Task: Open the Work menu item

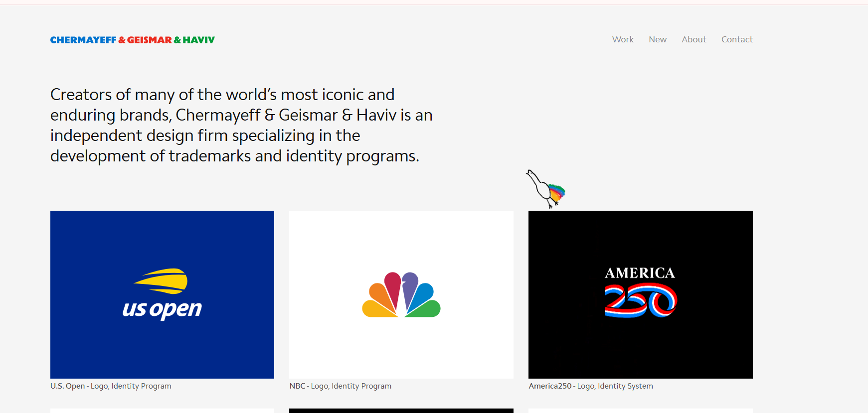Action: [x=623, y=39]
